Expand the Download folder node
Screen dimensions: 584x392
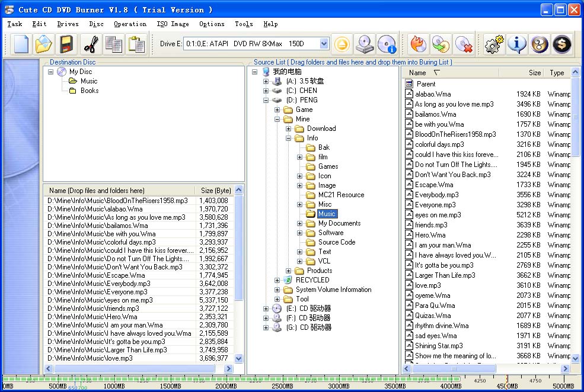(x=288, y=128)
